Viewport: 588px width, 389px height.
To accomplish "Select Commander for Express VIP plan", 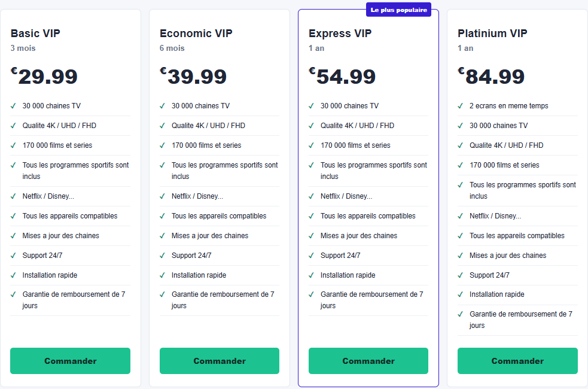I will (368, 360).
